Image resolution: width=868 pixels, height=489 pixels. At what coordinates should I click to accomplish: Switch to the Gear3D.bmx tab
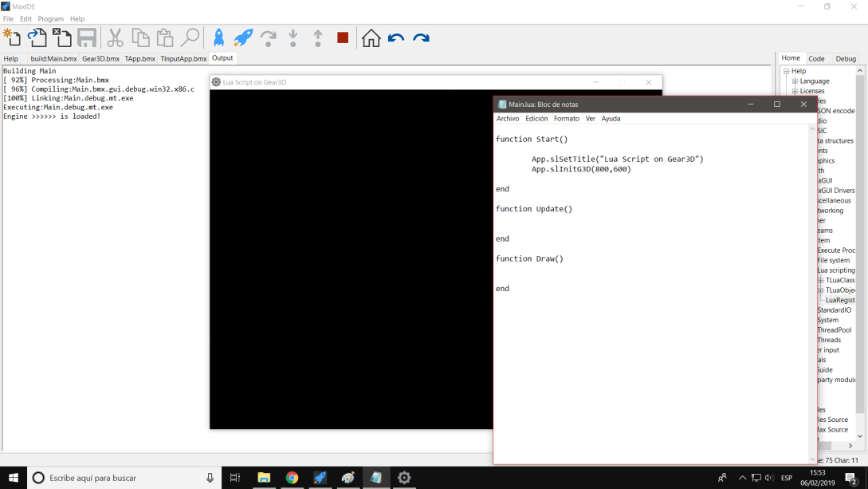(x=100, y=58)
